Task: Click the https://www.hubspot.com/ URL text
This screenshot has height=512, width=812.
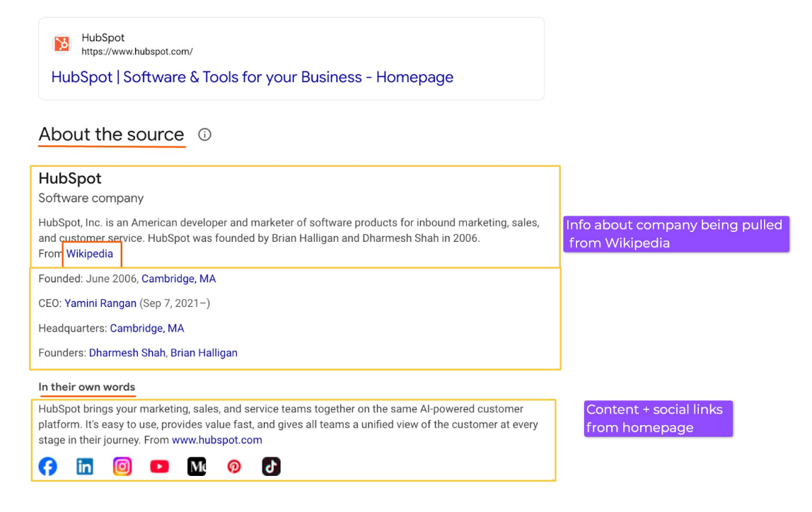Action: (x=137, y=52)
